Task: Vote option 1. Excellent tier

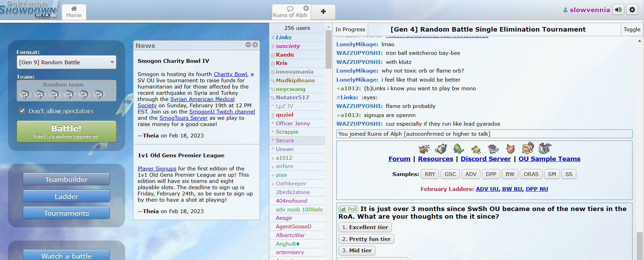Action: tap(365, 227)
